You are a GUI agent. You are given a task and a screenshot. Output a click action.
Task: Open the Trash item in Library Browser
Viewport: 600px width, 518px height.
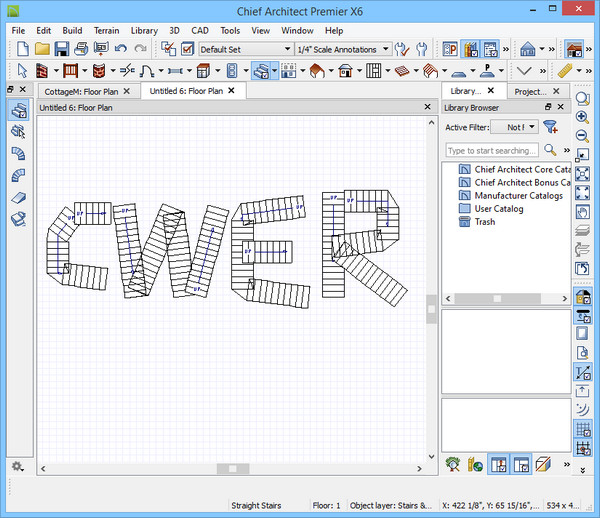[x=484, y=222]
